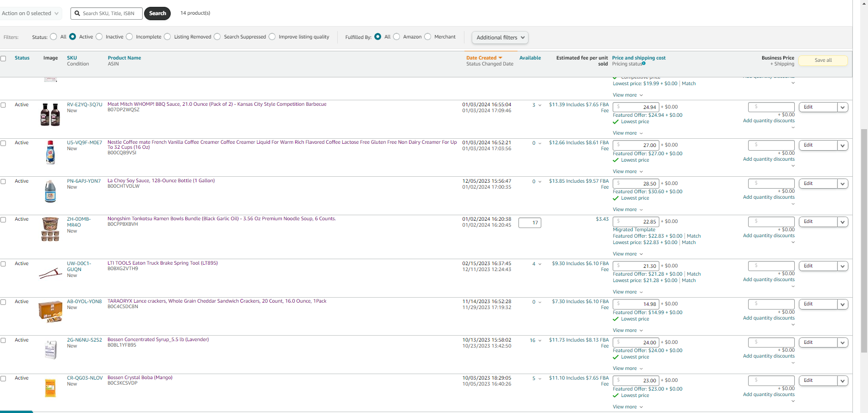868x413 pixels.
Task: Click the price field showing 21.30
Action: click(636, 266)
